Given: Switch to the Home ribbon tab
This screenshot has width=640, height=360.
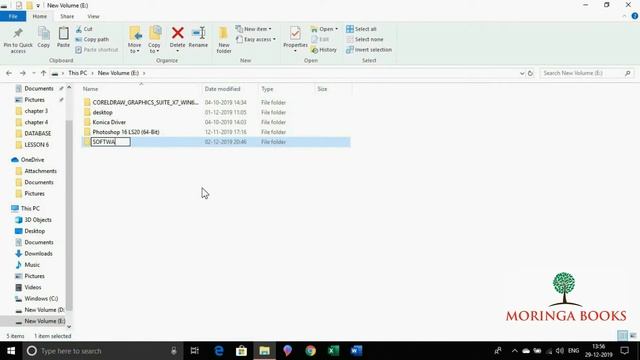Looking at the screenshot, I should click(x=40, y=16).
